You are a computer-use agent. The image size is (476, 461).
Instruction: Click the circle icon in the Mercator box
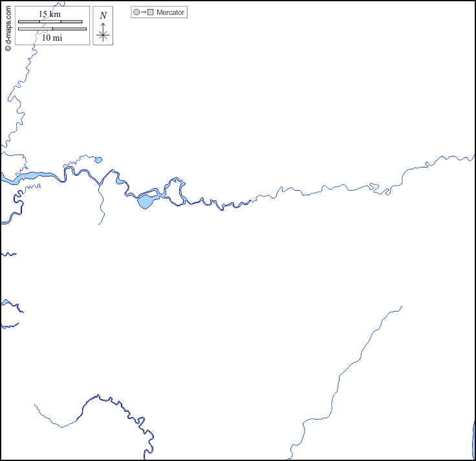[136, 12]
